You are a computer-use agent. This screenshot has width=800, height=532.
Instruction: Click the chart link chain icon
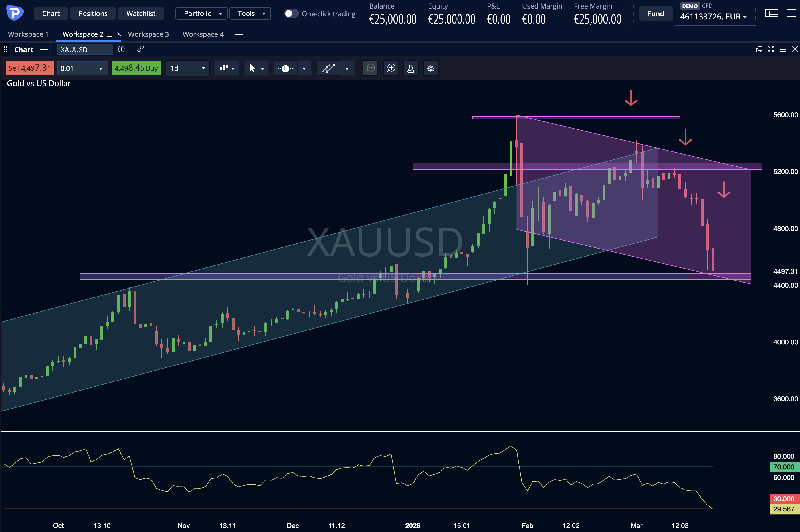pyautogui.click(x=140, y=49)
